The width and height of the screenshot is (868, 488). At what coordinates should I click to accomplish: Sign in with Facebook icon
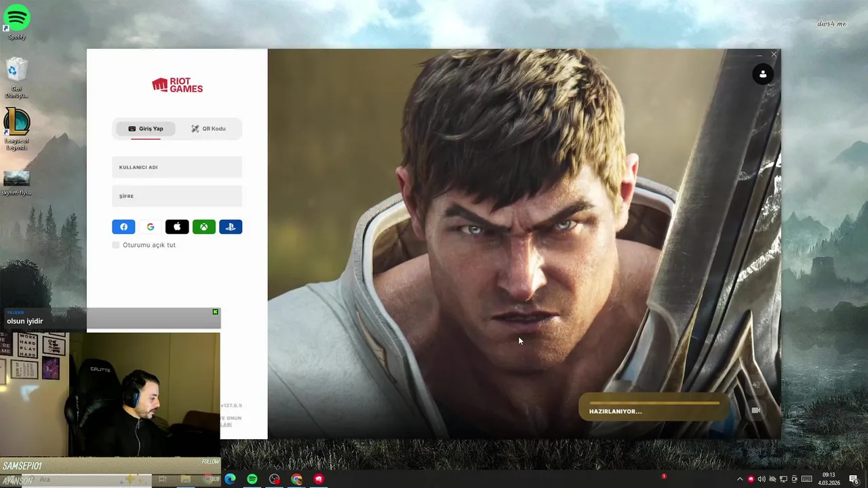coord(123,227)
